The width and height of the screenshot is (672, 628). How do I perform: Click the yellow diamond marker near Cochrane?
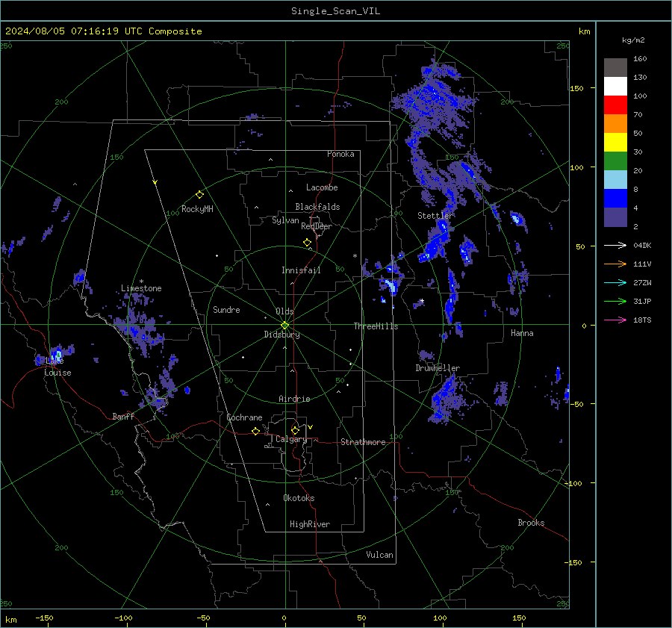click(256, 431)
